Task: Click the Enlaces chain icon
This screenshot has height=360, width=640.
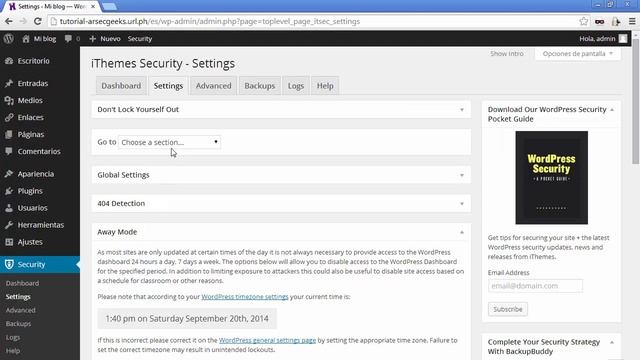Action: (x=9, y=118)
